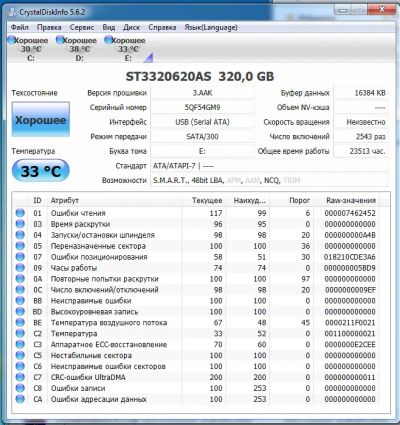Click status orb for 05 Переназначенные сектора

(20, 246)
